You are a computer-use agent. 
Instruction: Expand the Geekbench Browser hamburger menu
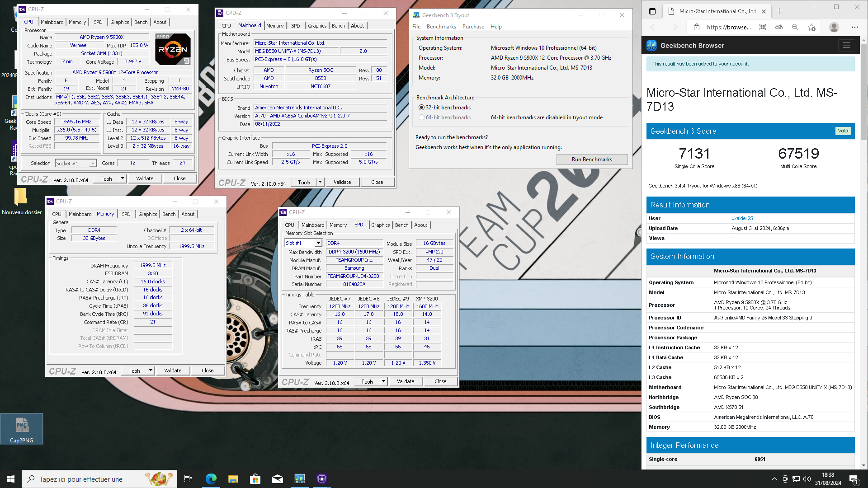click(846, 45)
